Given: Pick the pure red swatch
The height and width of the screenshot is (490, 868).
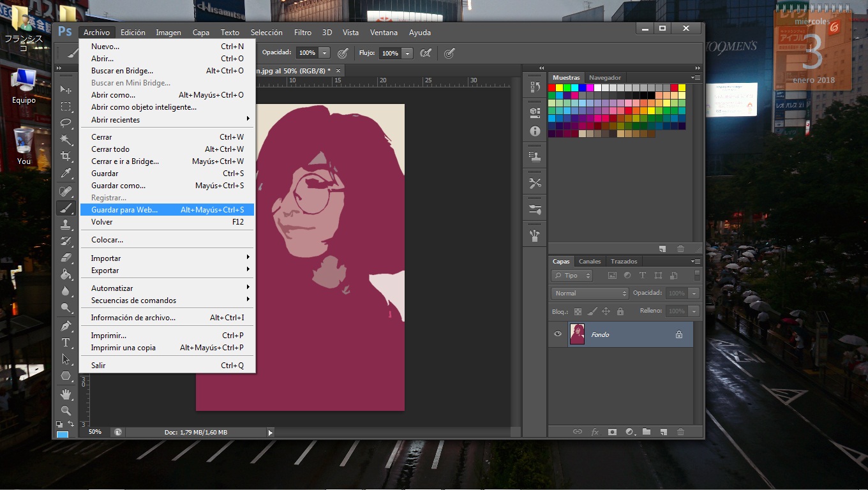Looking at the screenshot, I should [x=552, y=87].
